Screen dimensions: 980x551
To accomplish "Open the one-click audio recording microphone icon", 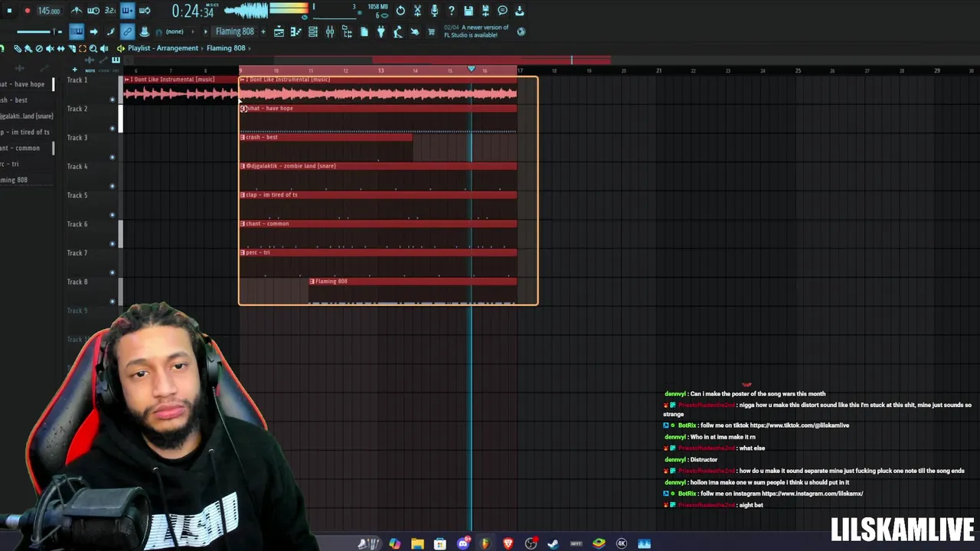I will pos(434,11).
